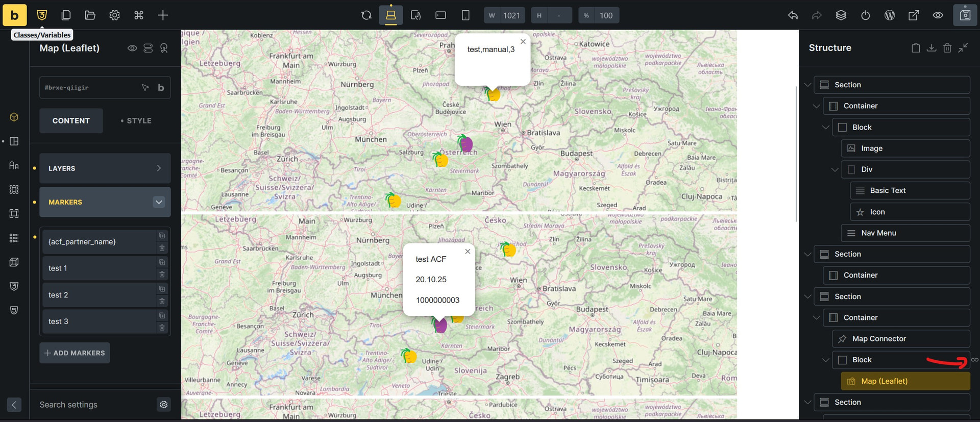
Task: Select Map Connector in Structure panel
Action: coord(879,339)
